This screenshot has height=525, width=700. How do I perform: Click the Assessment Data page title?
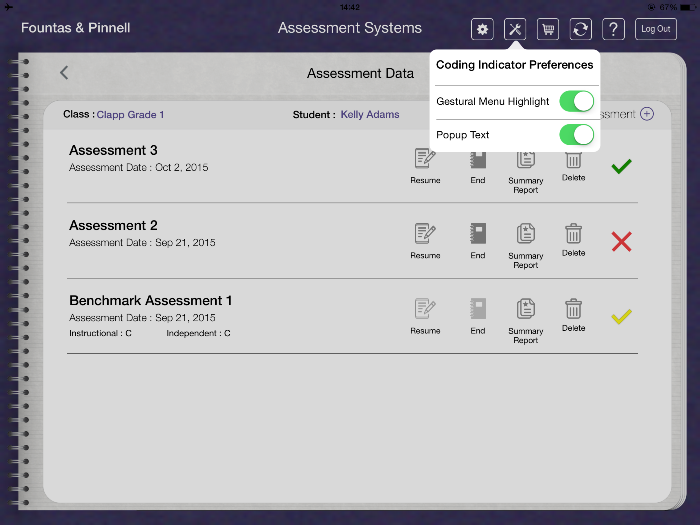click(360, 73)
